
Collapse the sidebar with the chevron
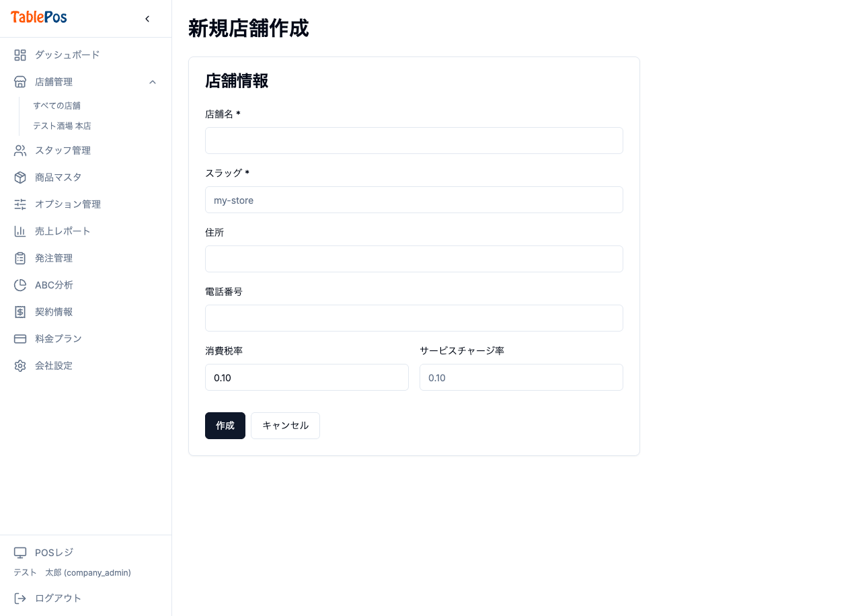(147, 19)
